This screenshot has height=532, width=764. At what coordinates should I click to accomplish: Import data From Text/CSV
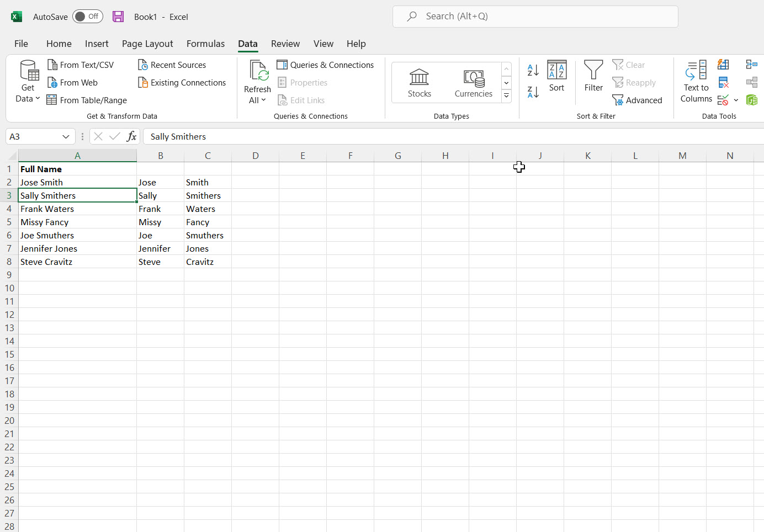click(x=81, y=65)
